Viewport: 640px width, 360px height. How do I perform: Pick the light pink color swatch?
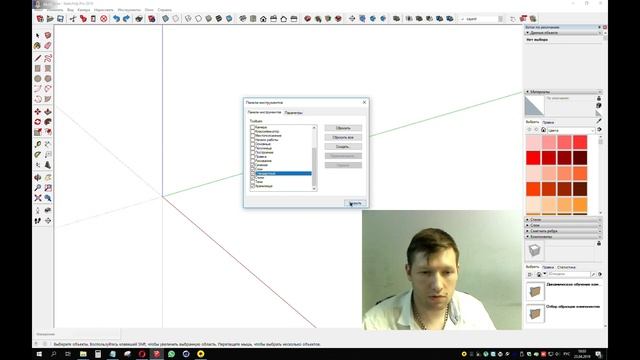(533, 142)
